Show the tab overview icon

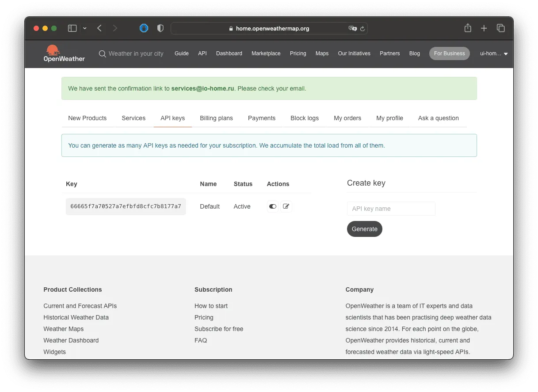501,28
